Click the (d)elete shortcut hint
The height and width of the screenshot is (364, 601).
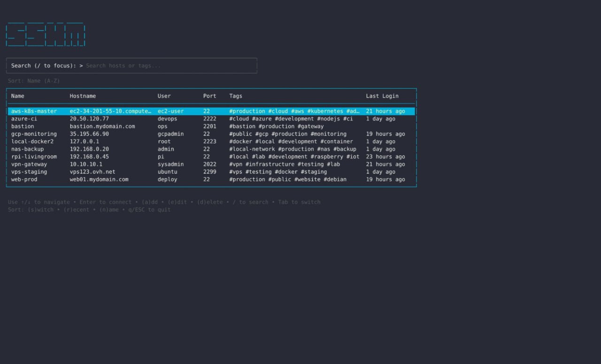[210, 202]
